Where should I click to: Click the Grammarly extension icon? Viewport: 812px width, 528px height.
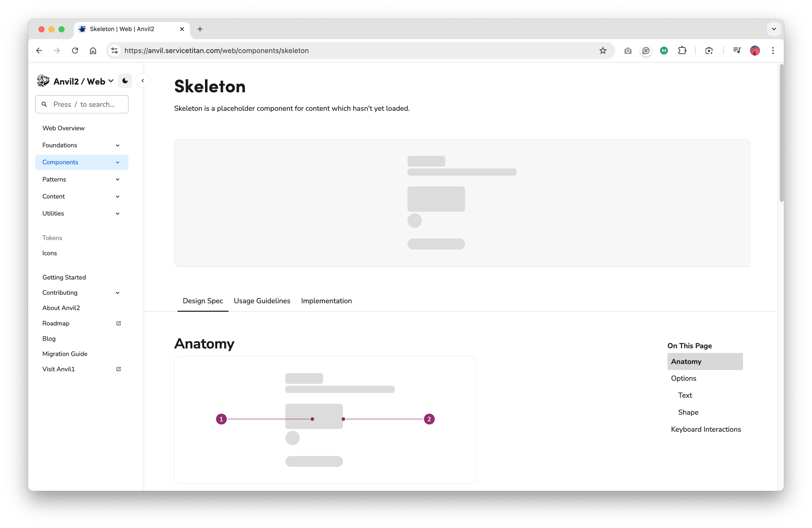pyautogui.click(x=646, y=50)
